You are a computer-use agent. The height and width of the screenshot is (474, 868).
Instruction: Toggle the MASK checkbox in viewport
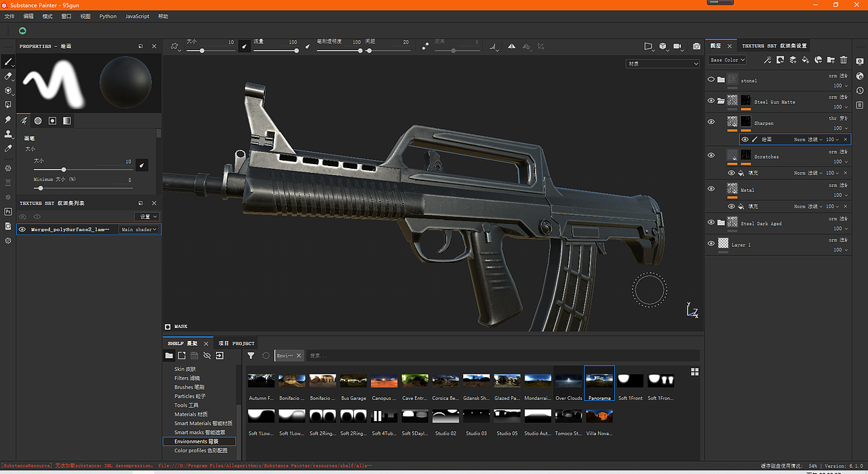pyautogui.click(x=168, y=327)
